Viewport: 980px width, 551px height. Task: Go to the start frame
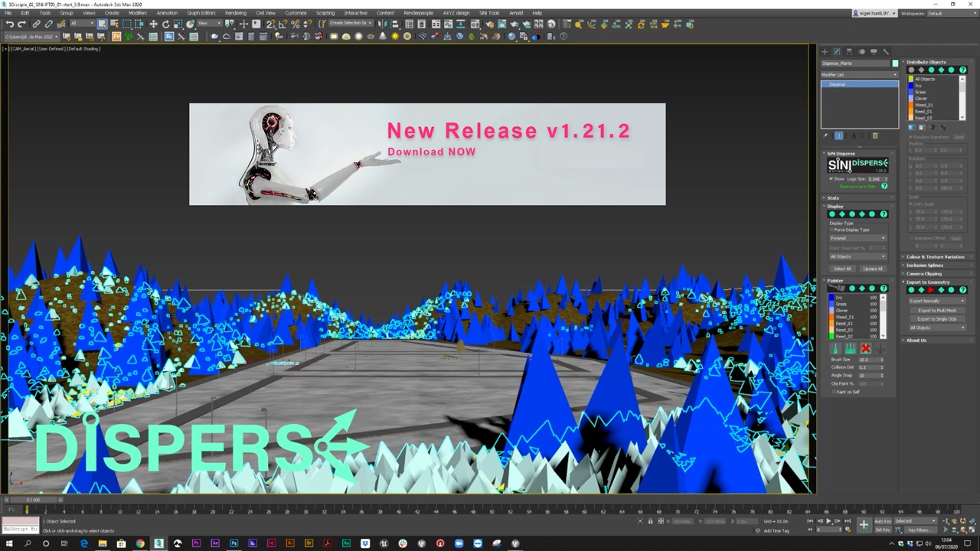[x=810, y=521]
